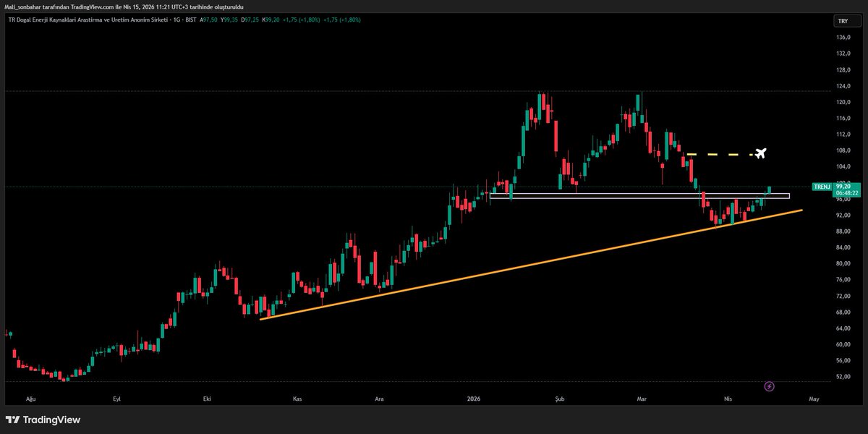Screen dimensions: 868x434
Task: Click the Kas month on time axis
Action: coord(297,398)
